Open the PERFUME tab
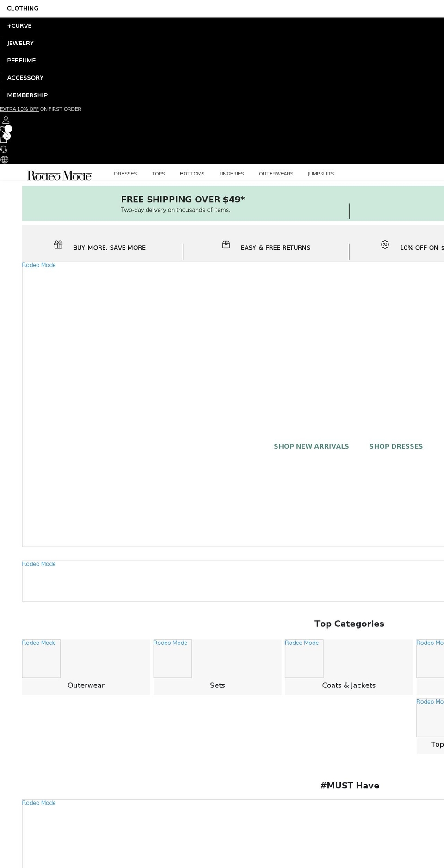Image resolution: width=444 pixels, height=868 pixels. [x=21, y=61]
